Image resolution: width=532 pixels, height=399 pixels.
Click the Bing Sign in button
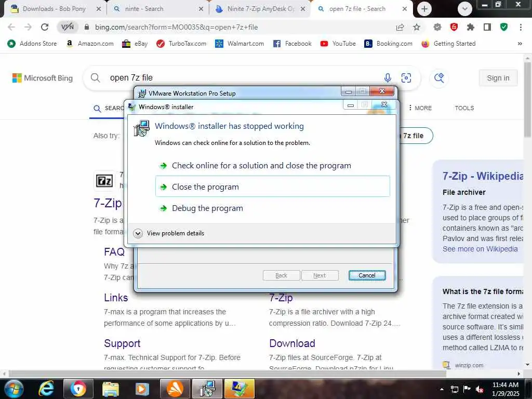click(498, 78)
